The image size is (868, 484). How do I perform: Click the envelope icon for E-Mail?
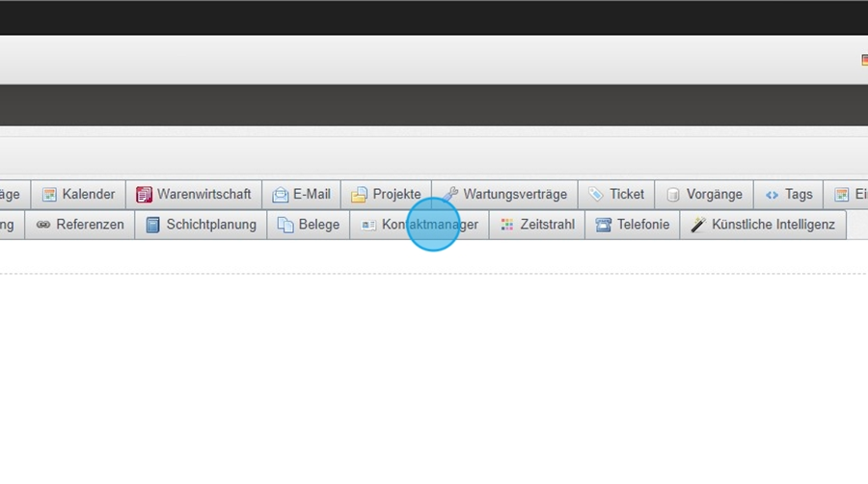point(281,195)
